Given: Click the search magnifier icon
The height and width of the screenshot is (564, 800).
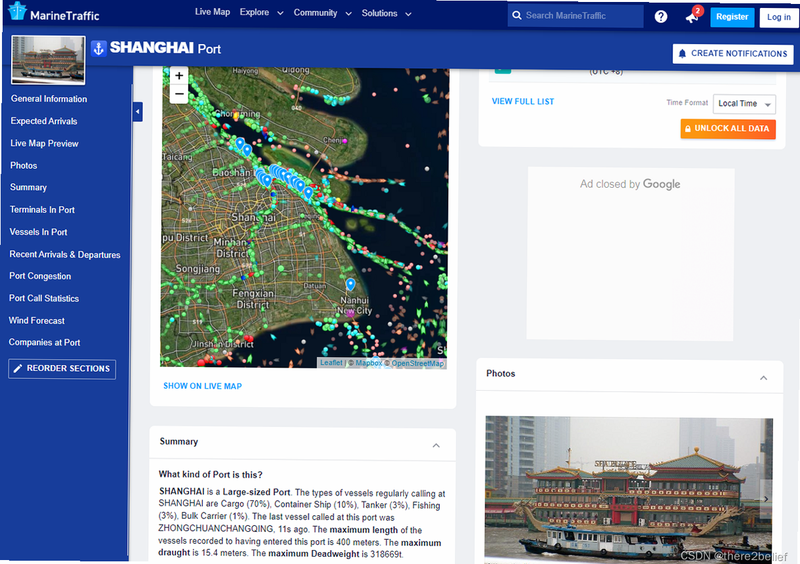Looking at the screenshot, I should [517, 16].
